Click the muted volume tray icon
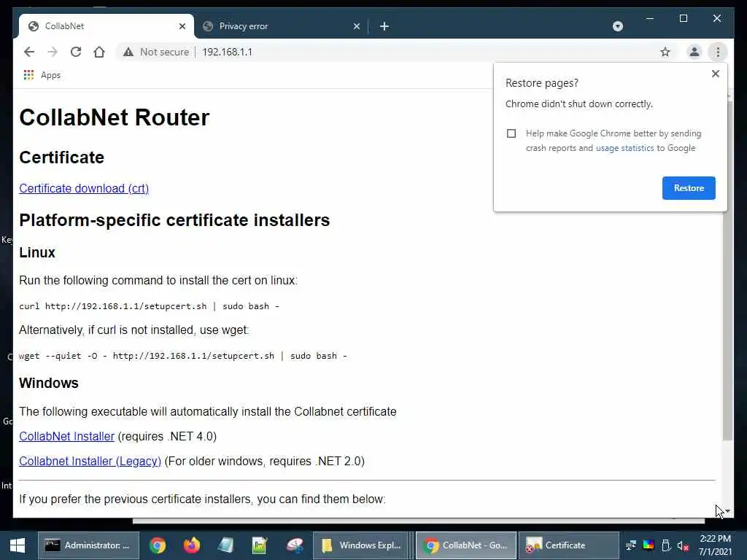 683,545
